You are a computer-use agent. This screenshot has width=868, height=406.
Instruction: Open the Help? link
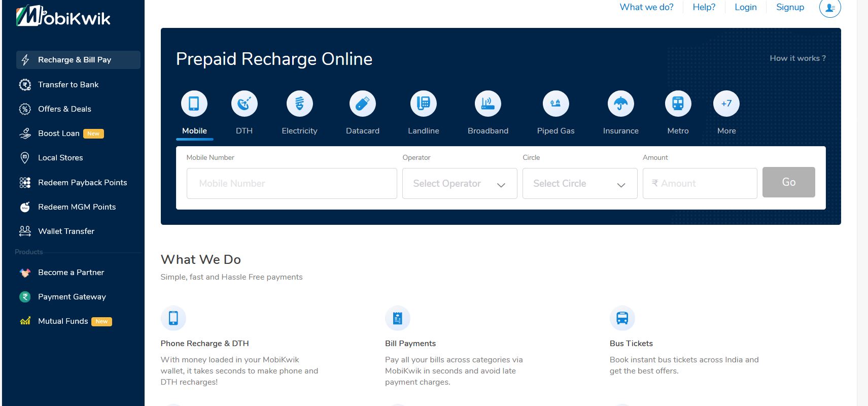(704, 7)
